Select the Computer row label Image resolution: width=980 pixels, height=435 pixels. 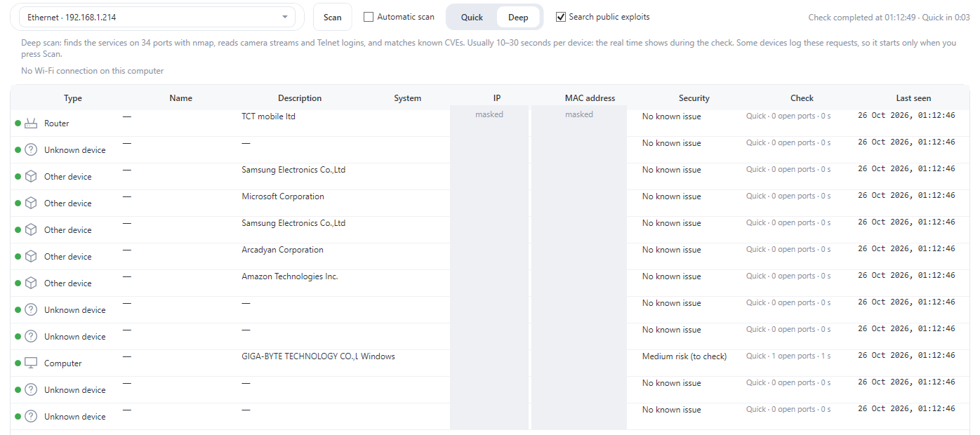(63, 363)
